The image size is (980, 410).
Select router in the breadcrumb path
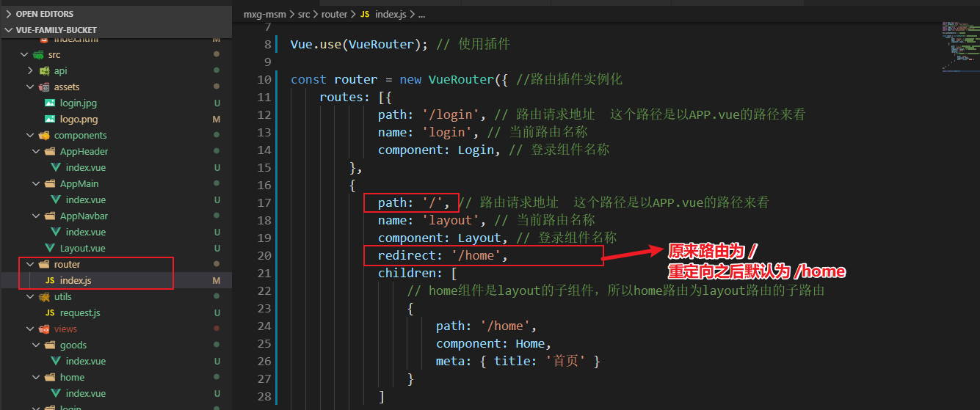335,14
